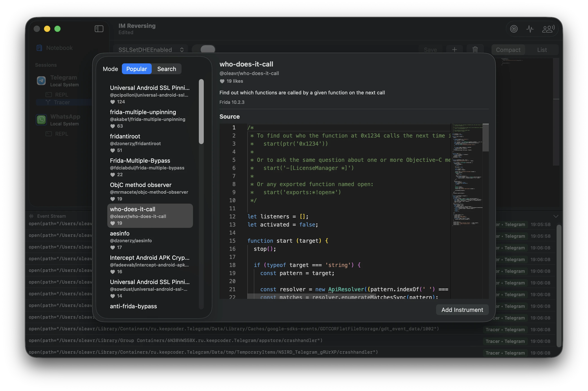Viewport: 588px width, 391px height.
Task: Click the plus add icon
Action: click(x=454, y=49)
